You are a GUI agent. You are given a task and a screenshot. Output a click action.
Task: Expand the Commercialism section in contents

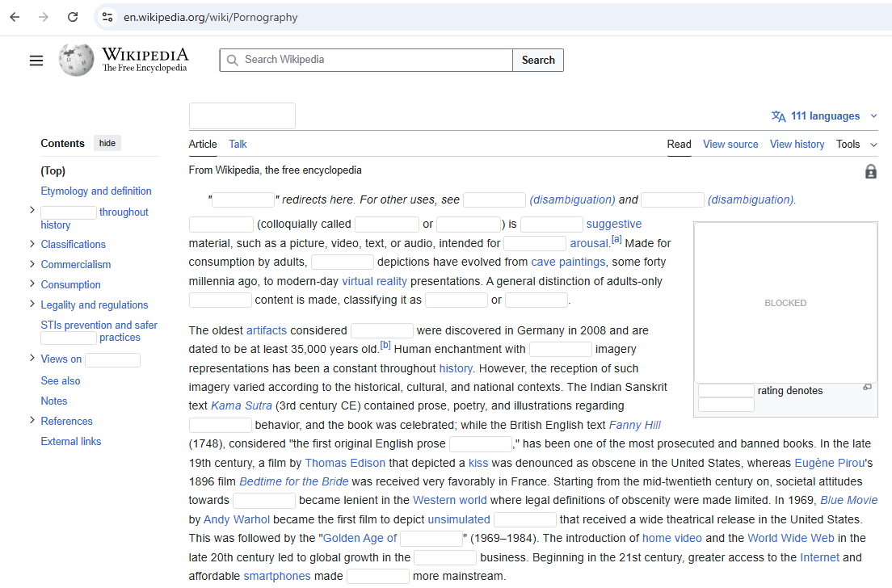point(32,264)
